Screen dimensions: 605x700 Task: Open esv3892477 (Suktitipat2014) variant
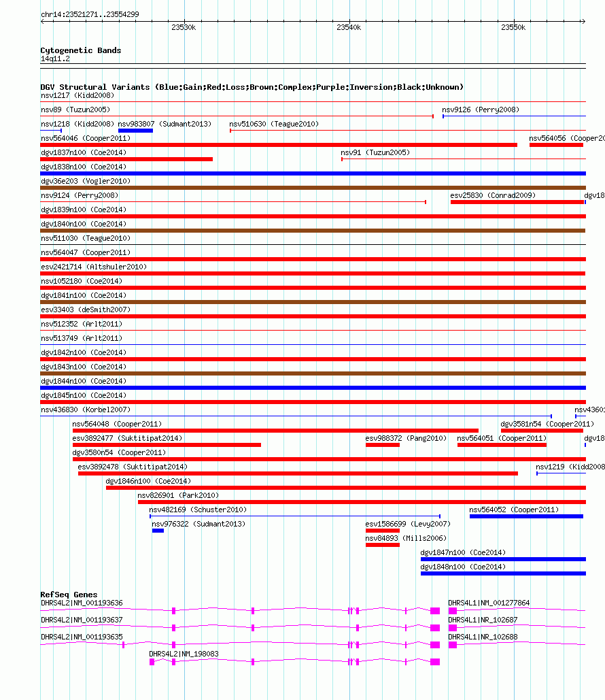127,438
